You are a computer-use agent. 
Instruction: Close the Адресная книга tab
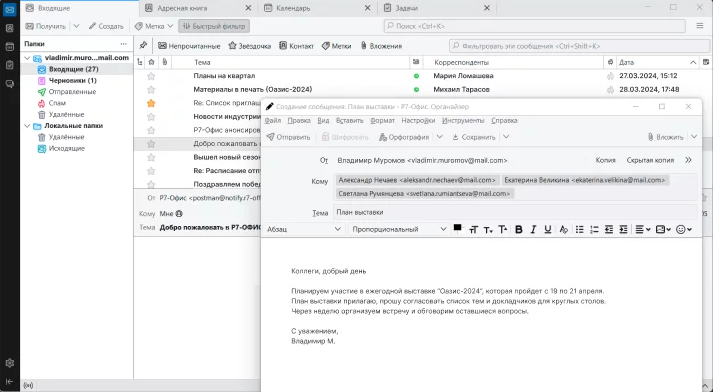(x=248, y=8)
